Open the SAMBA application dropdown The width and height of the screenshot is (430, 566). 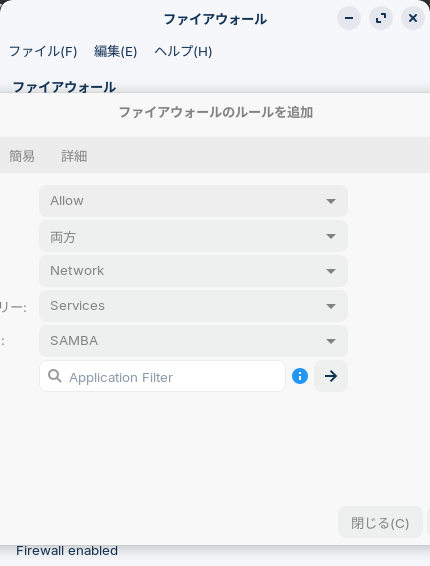click(x=193, y=341)
